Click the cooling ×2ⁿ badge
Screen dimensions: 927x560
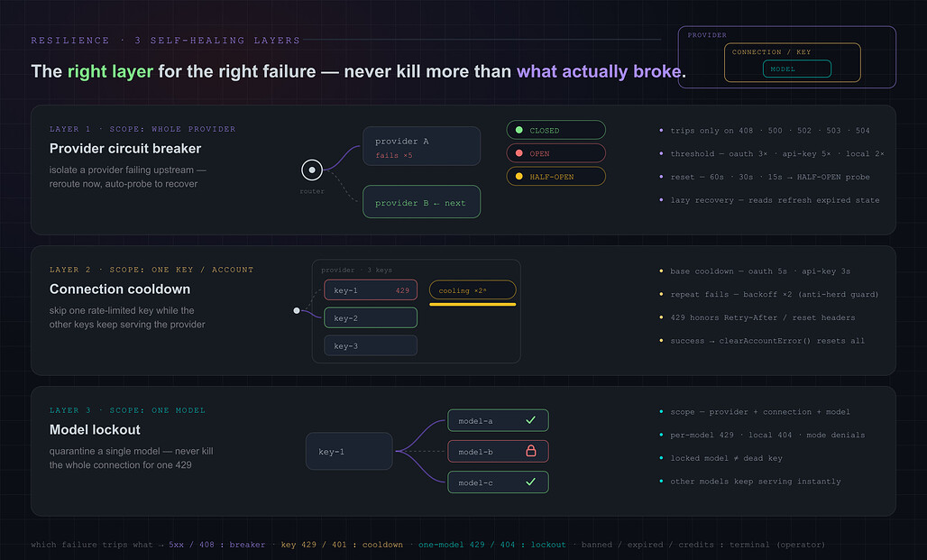point(473,290)
